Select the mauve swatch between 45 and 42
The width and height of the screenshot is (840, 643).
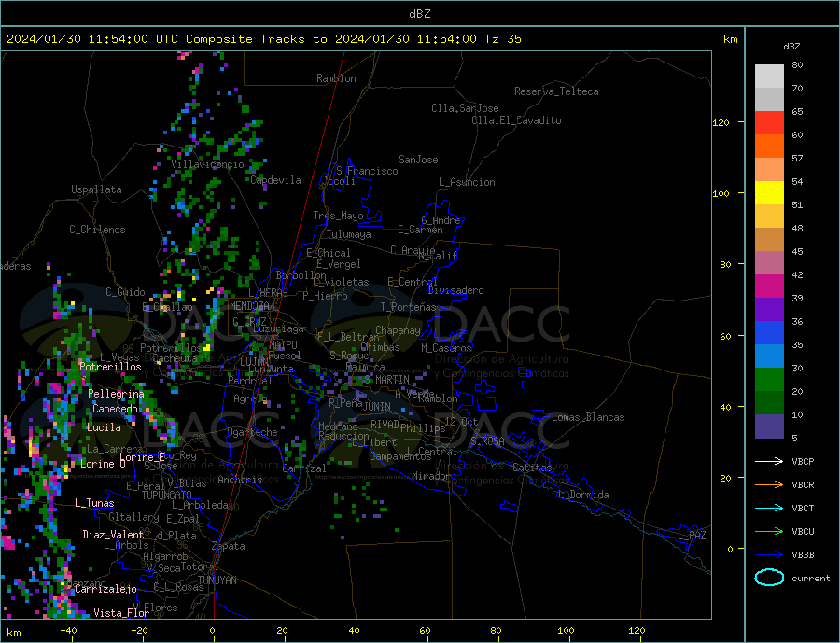click(x=769, y=262)
